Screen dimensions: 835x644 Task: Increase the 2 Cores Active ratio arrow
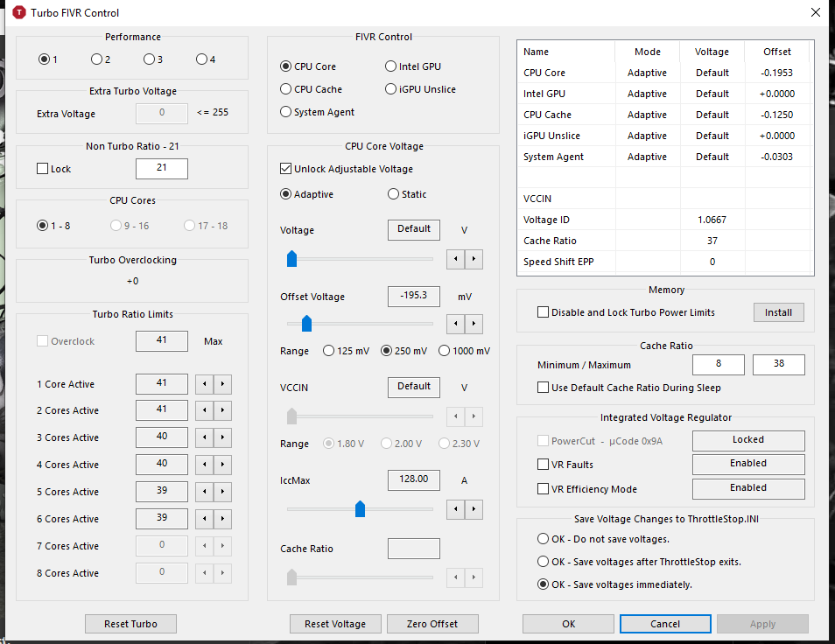(222, 410)
